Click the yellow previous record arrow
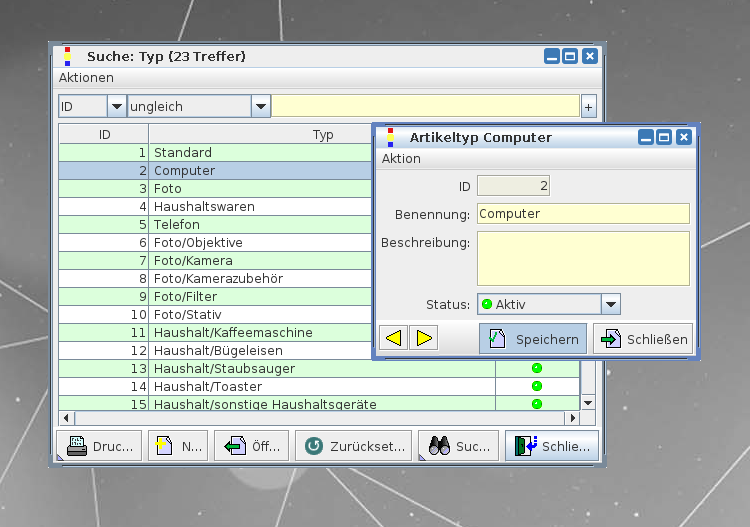The height and width of the screenshot is (527, 750). (394, 338)
